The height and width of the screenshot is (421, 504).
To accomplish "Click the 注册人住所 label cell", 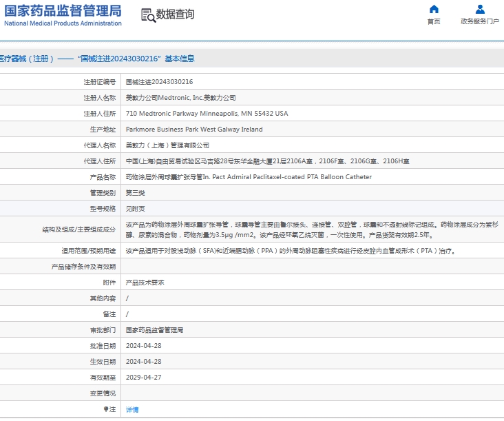I will click(61, 114).
